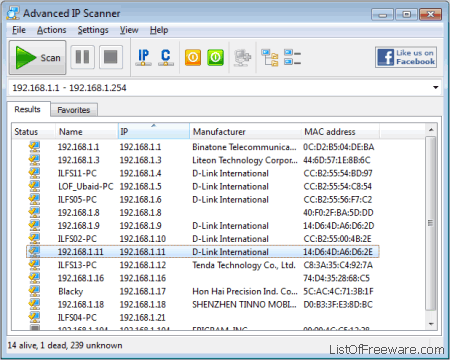The image size is (450, 360).
Task: Click the expand all tree icon
Action: coord(270,58)
